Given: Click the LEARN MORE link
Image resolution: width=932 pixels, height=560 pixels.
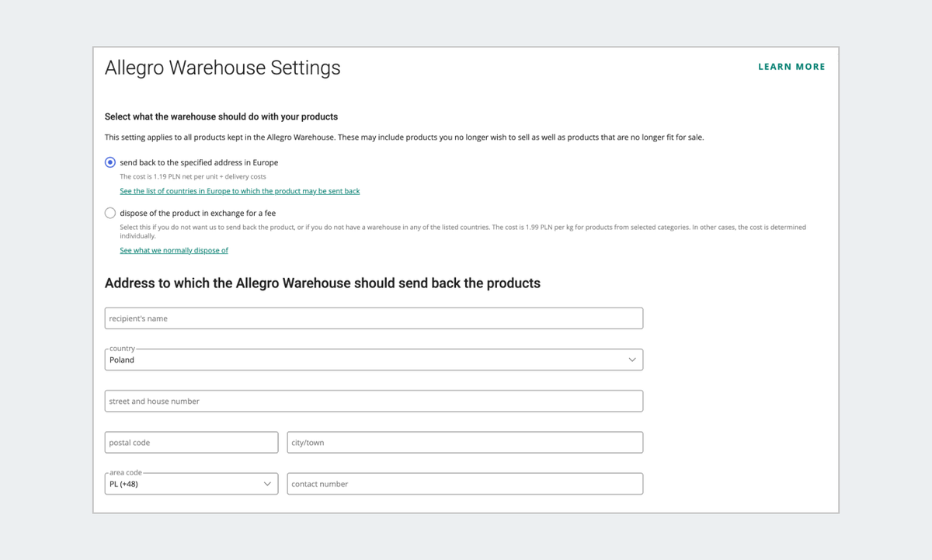Looking at the screenshot, I should pos(791,67).
